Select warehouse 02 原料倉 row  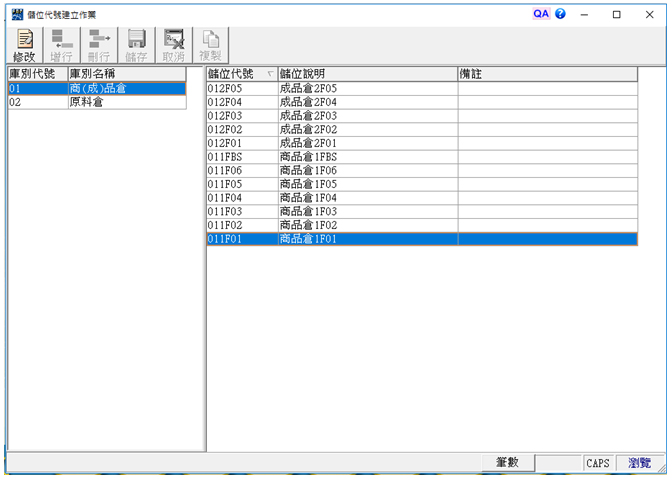click(96, 102)
